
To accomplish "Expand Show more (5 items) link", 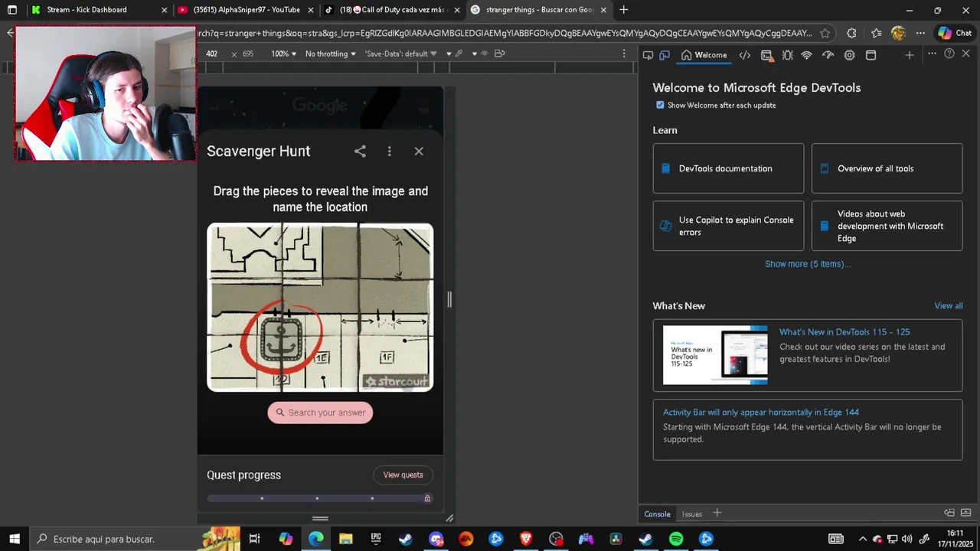I will tap(808, 264).
